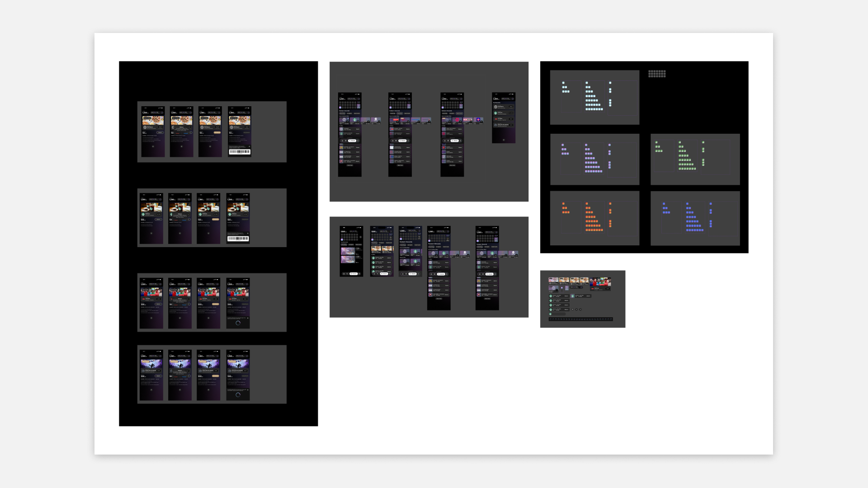868x488 pixels.
Task: Select the purple block pattern frame
Action: pos(594,159)
